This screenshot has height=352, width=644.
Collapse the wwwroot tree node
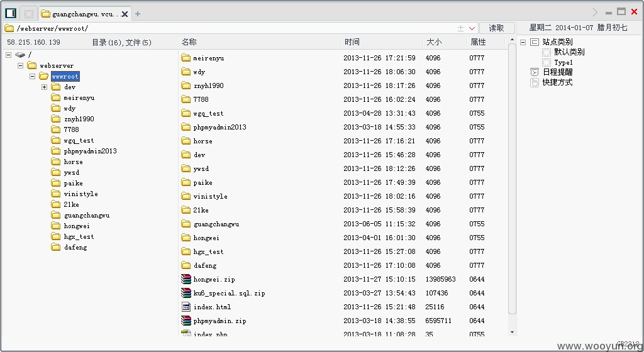click(x=33, y=76)
